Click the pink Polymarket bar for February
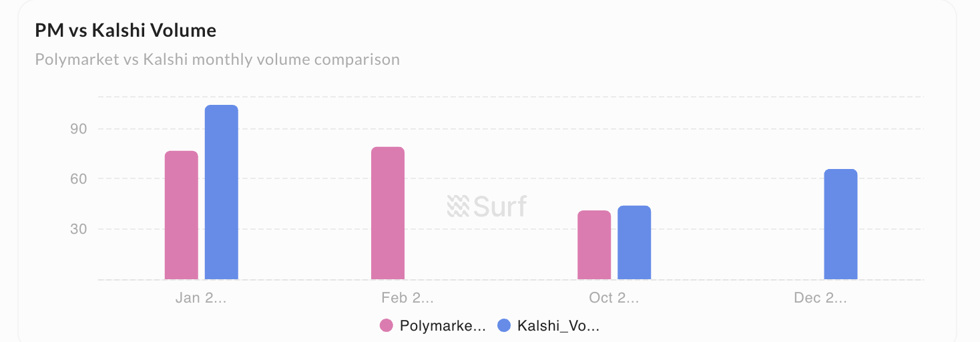The image size is (980, 342). 388,213
